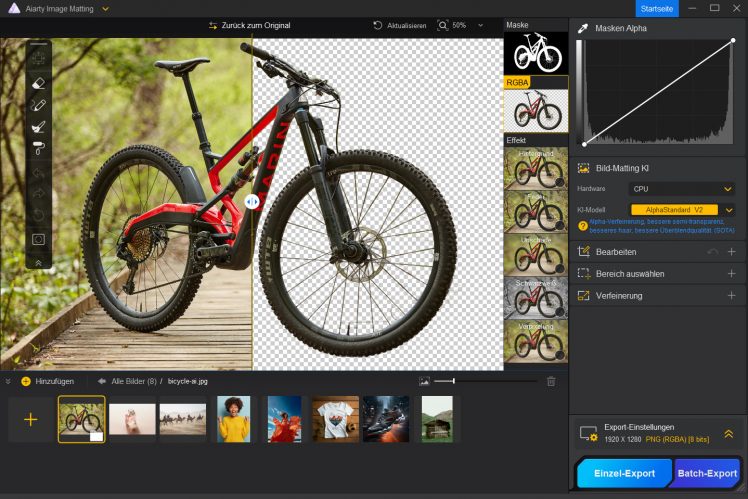Click the Maske header label
Screen dimensions: 748x499
click(517, 25)
